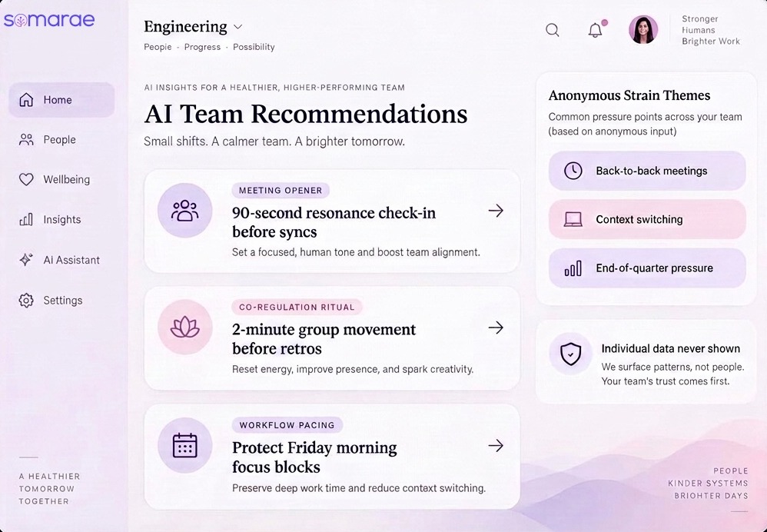The width and height of the screenshot is (767, 532).
Task: Click 'We surface patterns, not people.' text
Action: (x=672, y=367)
